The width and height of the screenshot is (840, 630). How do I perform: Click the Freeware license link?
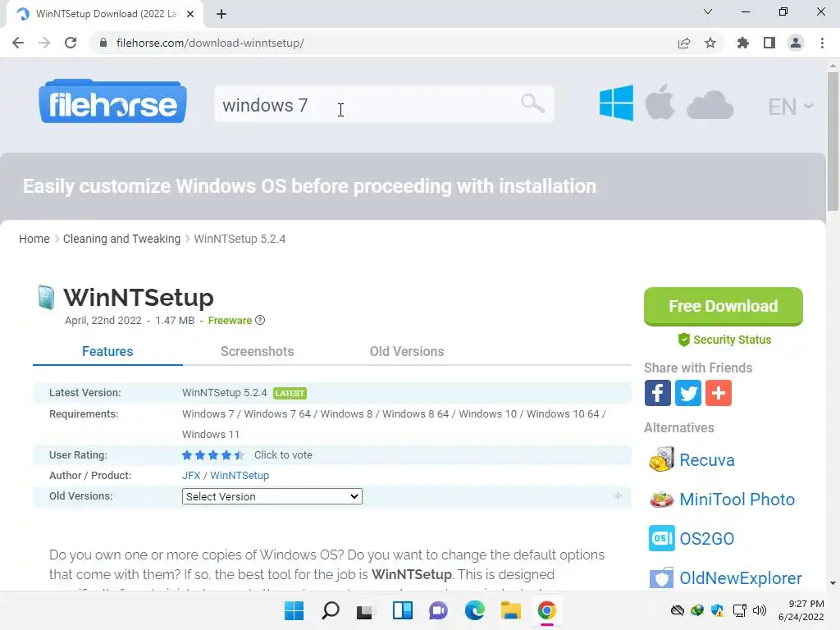click(230, 321)
